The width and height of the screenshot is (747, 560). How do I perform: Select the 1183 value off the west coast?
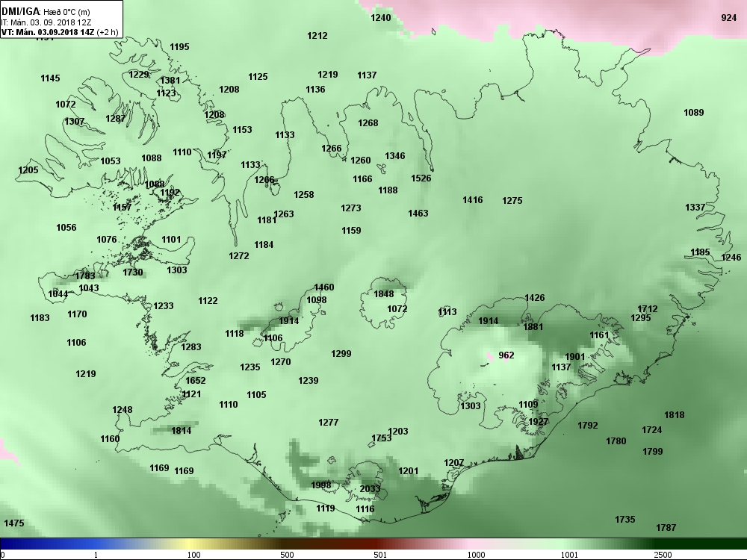40,317
